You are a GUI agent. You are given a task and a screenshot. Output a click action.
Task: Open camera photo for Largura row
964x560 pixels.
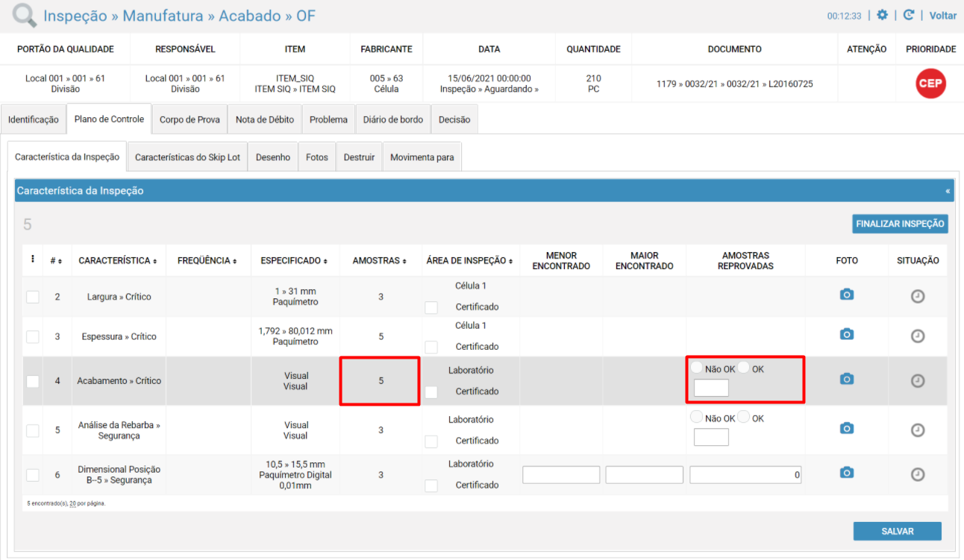[x=847, y=295]
